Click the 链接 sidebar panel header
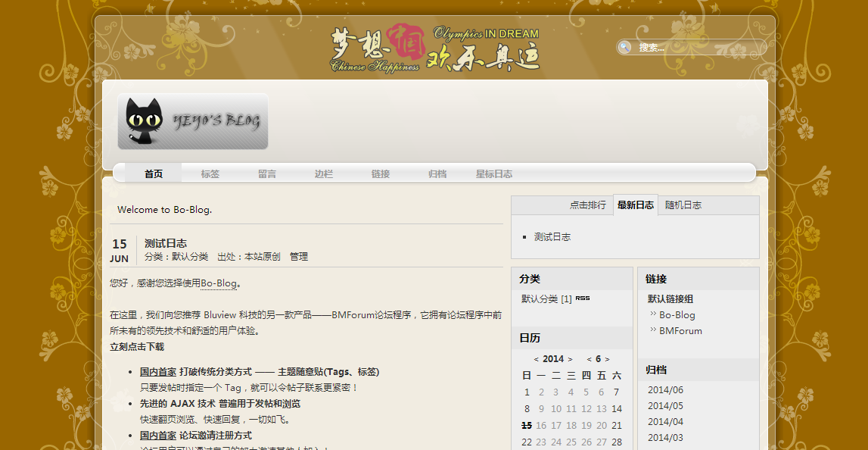This screenshot has height=450, width=868. point(698,279)
